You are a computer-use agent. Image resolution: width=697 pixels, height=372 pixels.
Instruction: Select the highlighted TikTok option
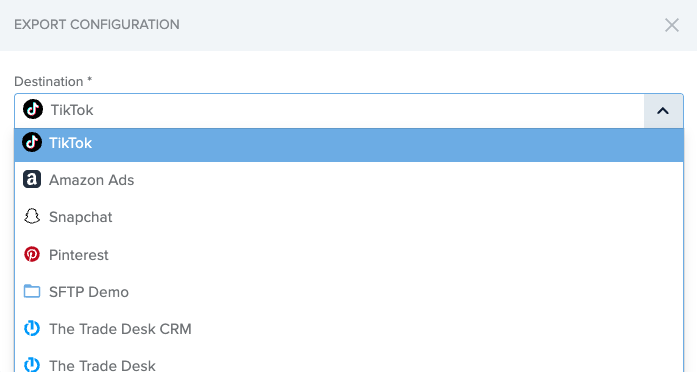point(349,145)
